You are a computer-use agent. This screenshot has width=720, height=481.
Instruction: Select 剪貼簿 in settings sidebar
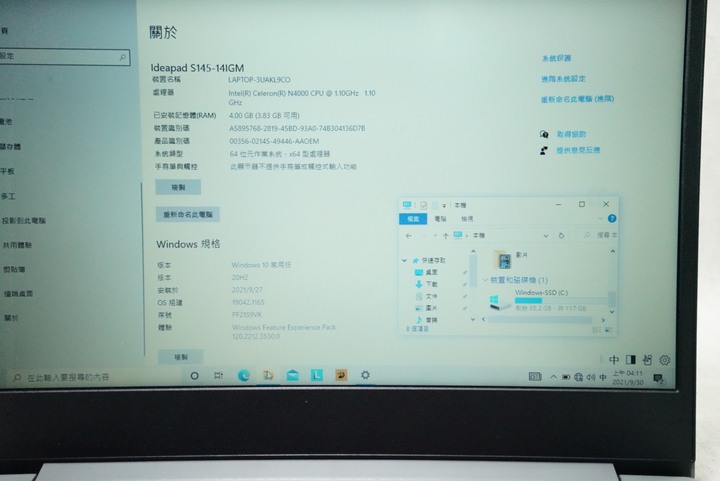pyautogui.click(x=14, y=269)
